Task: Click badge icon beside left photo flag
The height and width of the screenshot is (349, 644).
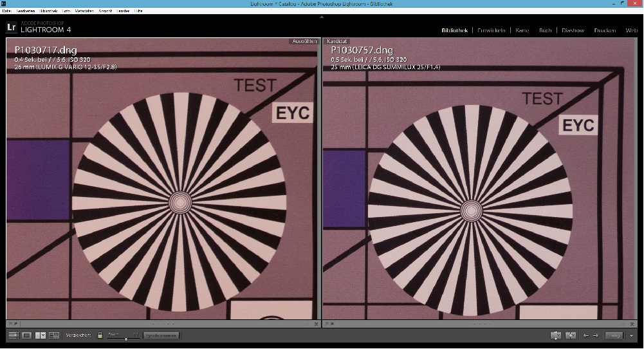Action: coord(16,324)
